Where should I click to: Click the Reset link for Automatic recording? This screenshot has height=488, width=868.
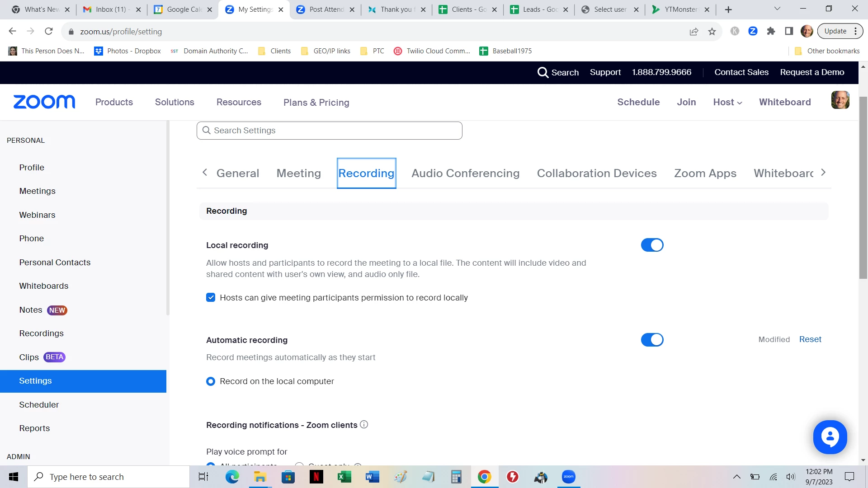[x=810, y=339]
